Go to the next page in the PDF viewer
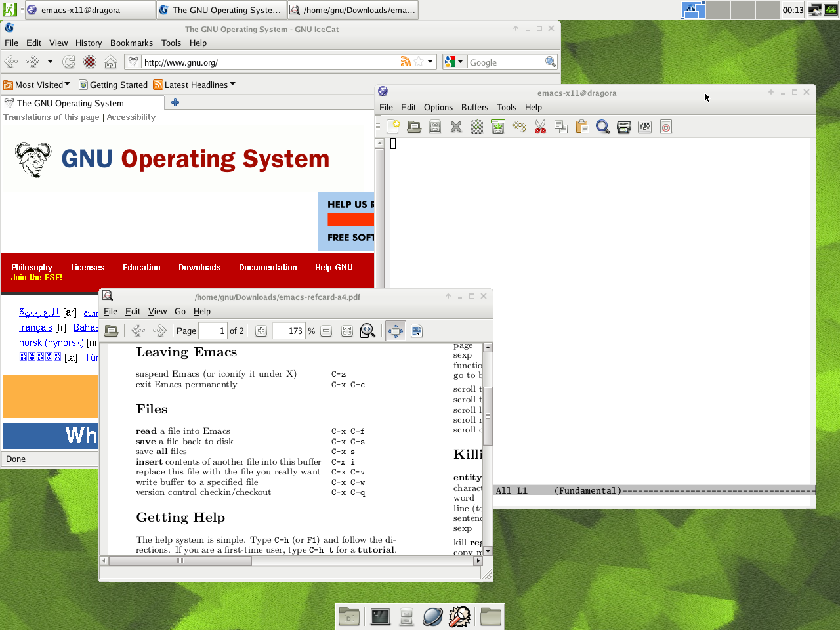 coord(159,331)
